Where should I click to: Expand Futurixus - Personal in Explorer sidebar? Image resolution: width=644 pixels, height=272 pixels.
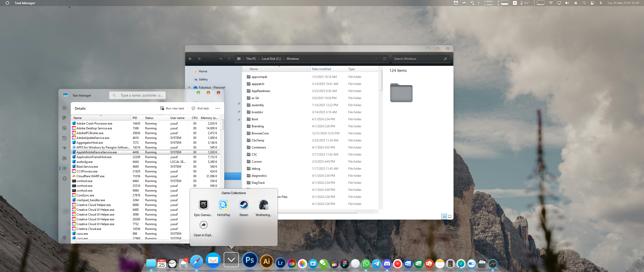189,87
